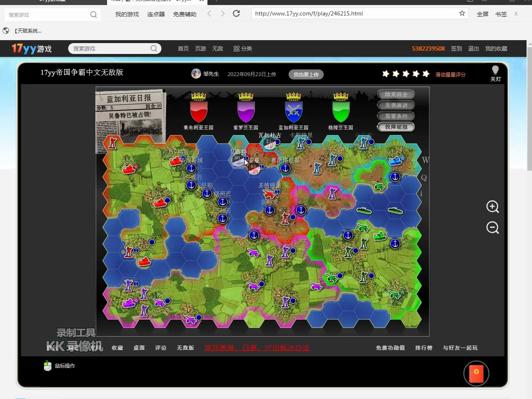Go to 首页 home page
This screenshot has width=532, height=399.
[x=183, y=49]
